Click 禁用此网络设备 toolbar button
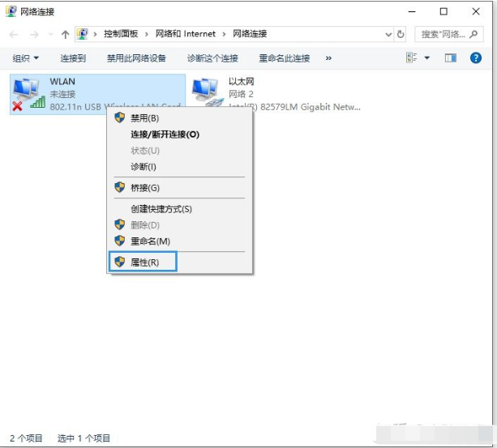 click(136, 58)
